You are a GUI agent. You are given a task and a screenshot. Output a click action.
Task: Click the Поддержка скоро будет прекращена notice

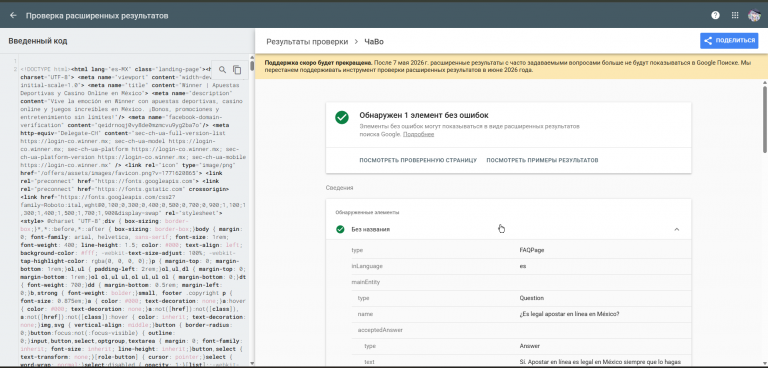point(511,66)
